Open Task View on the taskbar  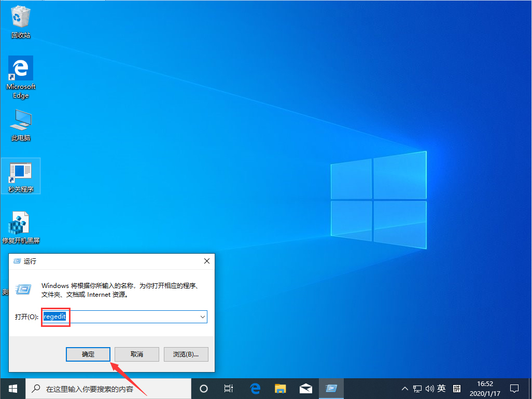228,388
